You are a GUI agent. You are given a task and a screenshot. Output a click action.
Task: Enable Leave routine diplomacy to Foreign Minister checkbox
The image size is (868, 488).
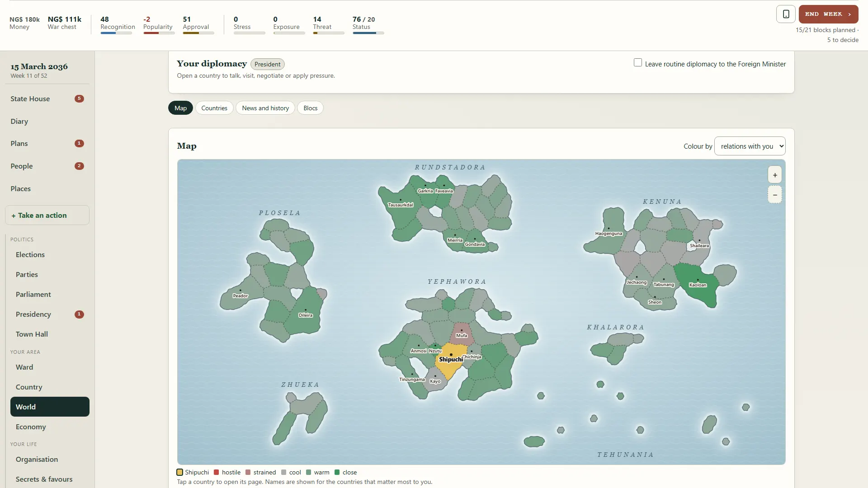click(x=637, y=63)
